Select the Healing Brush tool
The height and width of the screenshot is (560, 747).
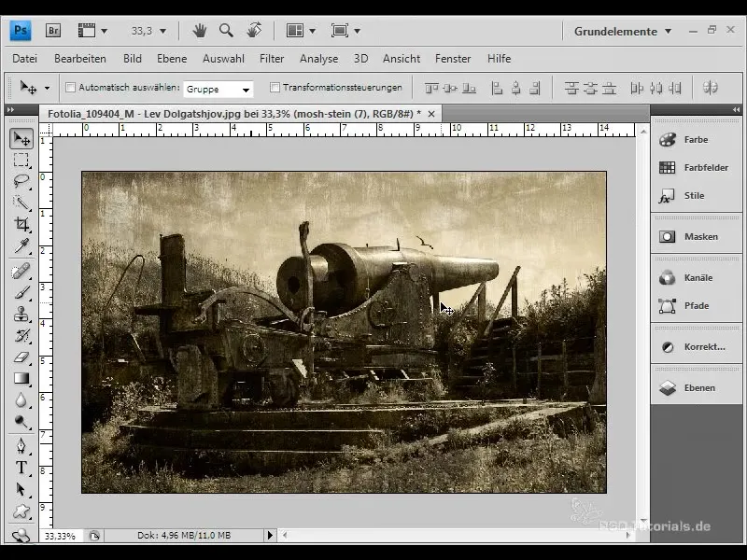21,271
